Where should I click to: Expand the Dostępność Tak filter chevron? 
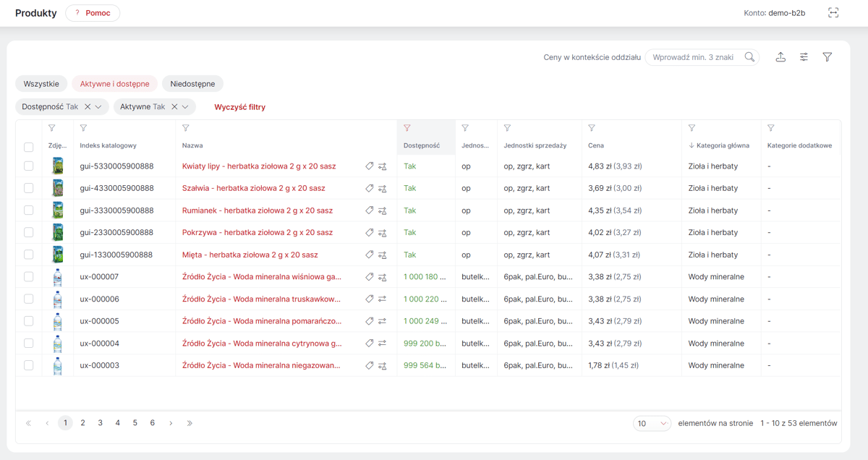pos(99,107)
